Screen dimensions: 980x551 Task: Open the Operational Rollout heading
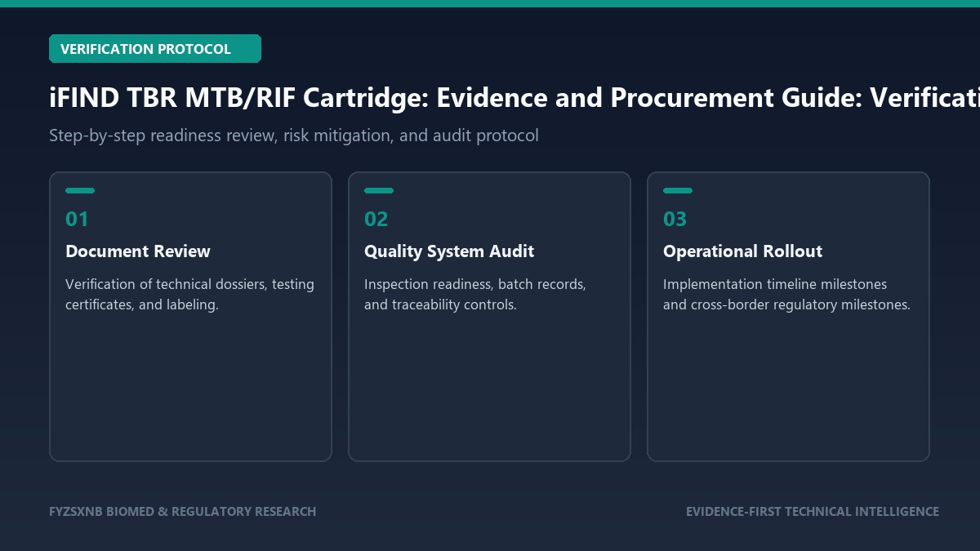pyautogui.click(x=743, y=251)
